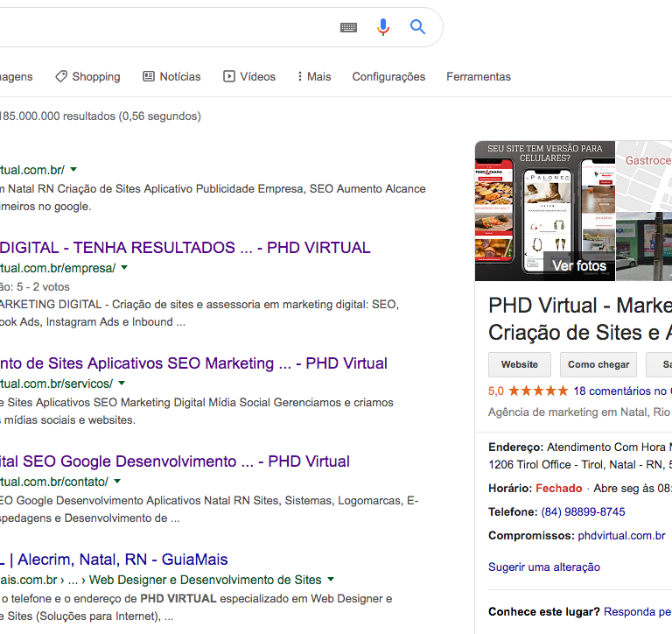Click the Vídeos play icon
Viewport: 672px width, 634px height.
(229, 76)
